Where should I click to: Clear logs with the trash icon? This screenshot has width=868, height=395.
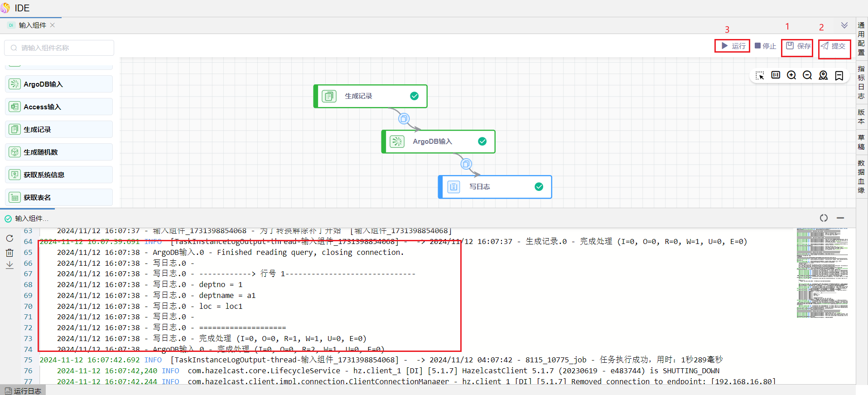10,253
